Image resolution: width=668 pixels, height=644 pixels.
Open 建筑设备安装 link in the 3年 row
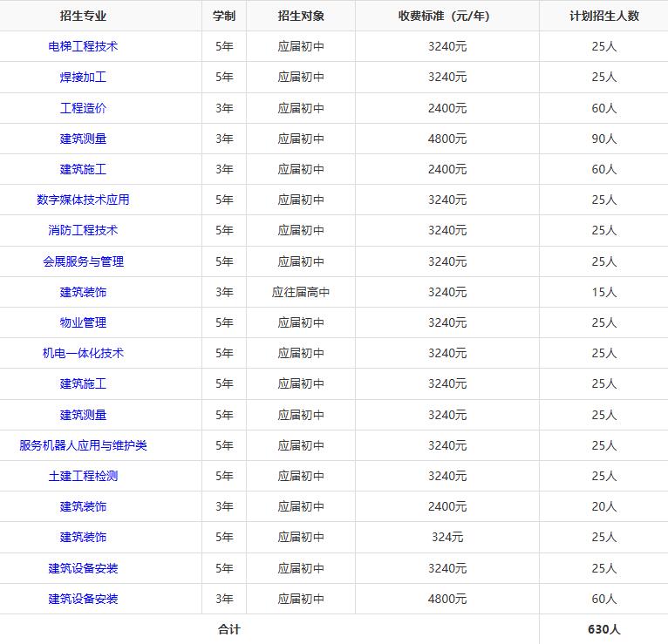pos(83,599)
